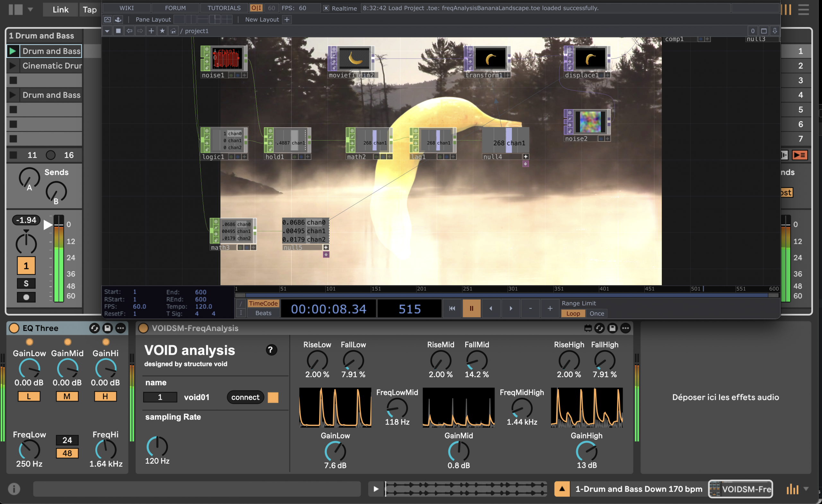
Task: Open the TUTORIALS menu
Action: tap(224, 8)
